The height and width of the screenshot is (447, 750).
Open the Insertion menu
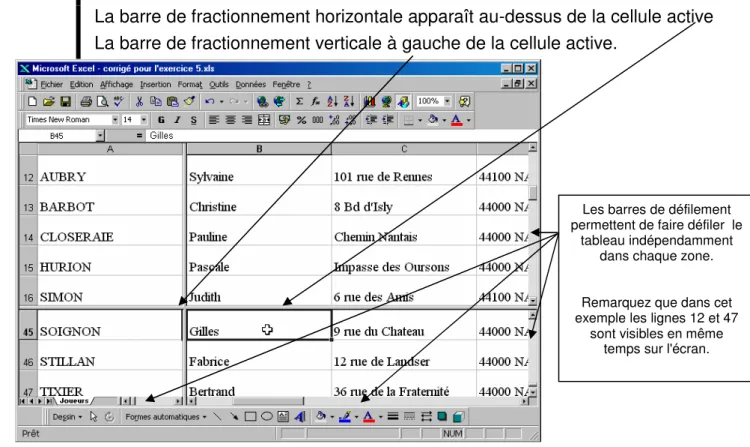pos(155,85)
